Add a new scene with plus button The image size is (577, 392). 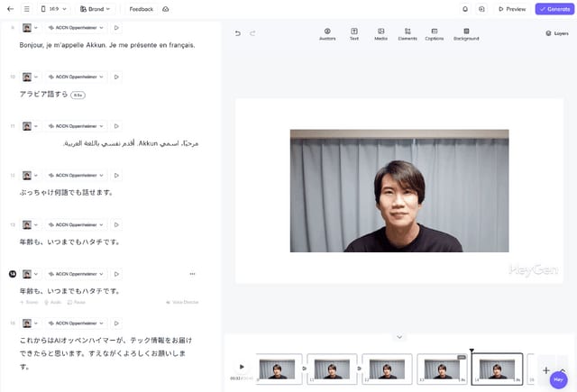(545, 370)
